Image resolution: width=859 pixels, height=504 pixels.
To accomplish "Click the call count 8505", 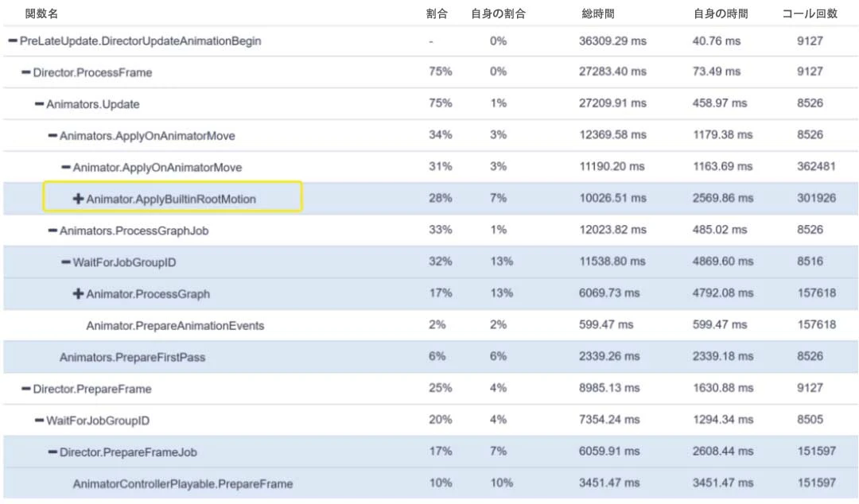I will pos(810,421).
